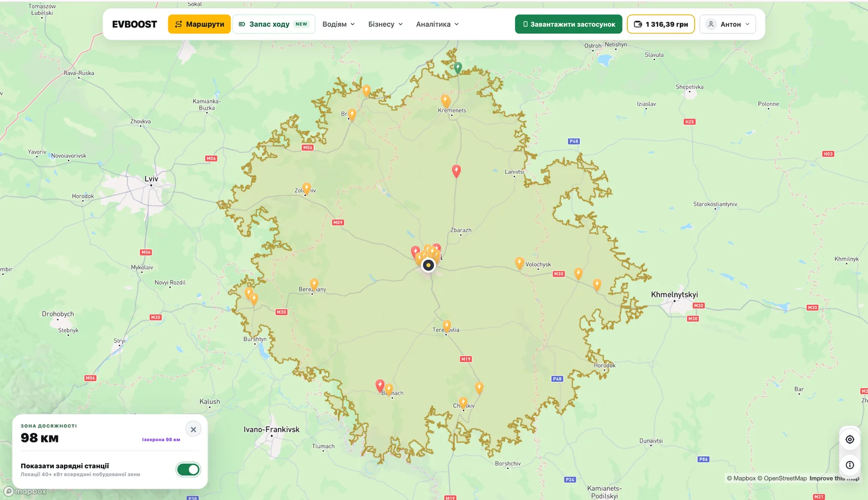Click the orange marker at Zolochiv

[x=307, y=188]
